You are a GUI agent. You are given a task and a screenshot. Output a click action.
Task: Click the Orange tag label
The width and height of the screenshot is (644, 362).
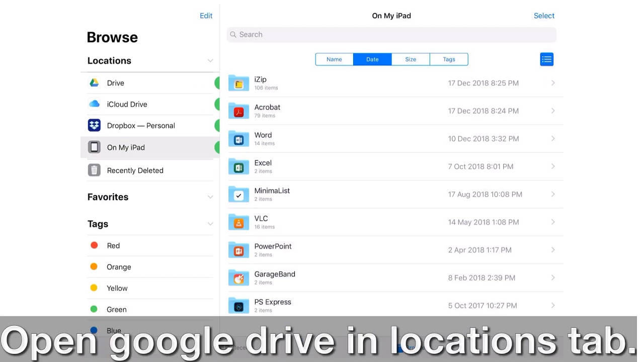(119, 267)
